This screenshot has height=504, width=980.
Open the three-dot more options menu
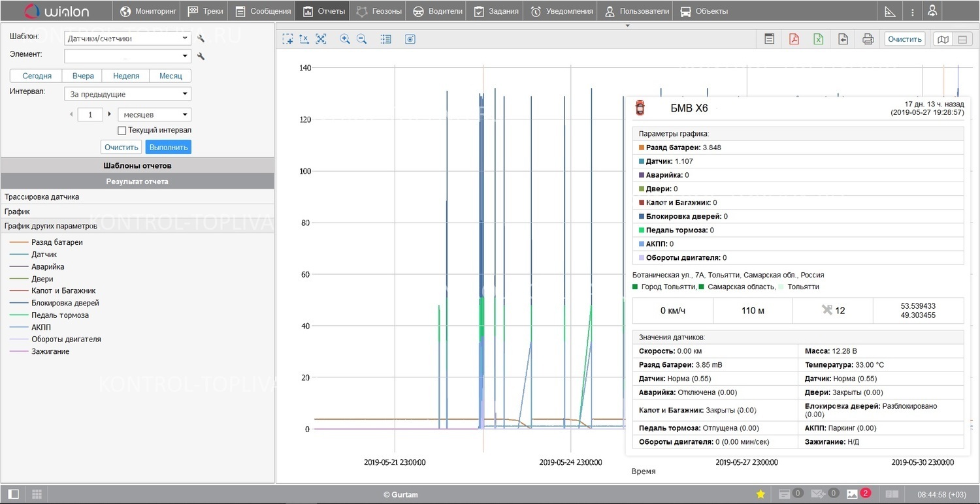[912, 12]
